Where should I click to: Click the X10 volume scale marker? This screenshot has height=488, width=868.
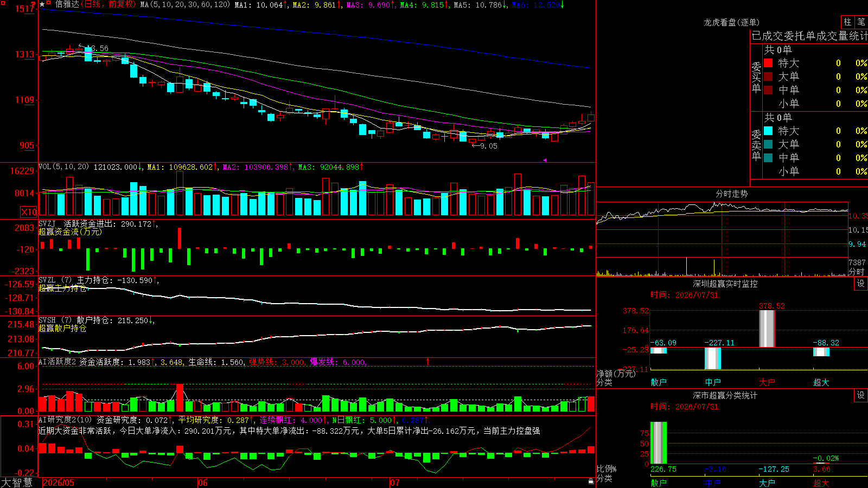(x=29, y=212)
